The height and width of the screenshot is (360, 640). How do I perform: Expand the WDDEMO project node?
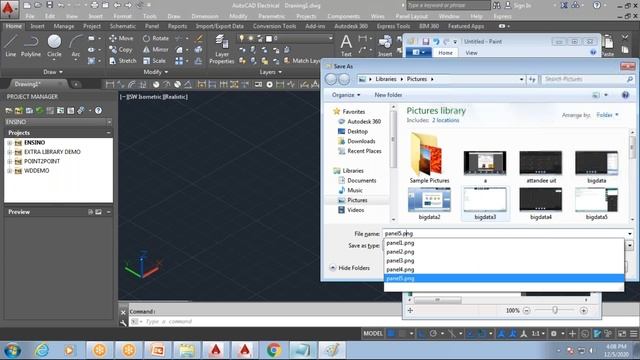9,171
